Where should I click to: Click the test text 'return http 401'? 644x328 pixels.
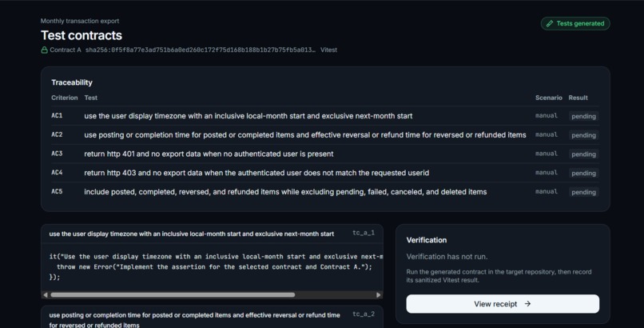pyautogui.click(x=209, y=154)
